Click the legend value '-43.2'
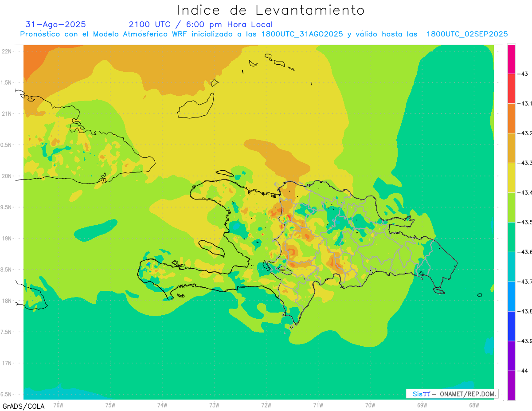Viewport: 532px width, 411px height. [524, 133]
